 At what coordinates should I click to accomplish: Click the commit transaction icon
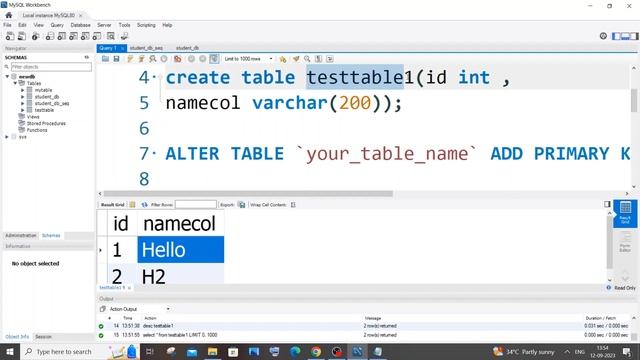[191, 59]
